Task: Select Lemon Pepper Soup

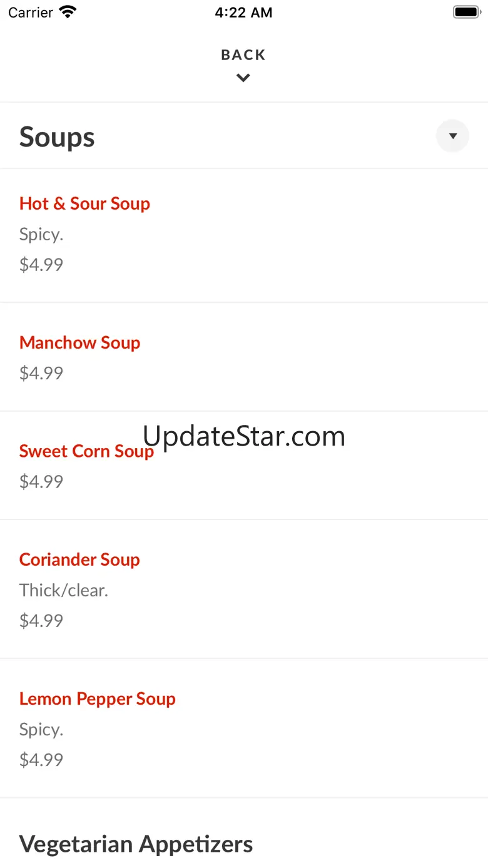Action: point(97,698)
